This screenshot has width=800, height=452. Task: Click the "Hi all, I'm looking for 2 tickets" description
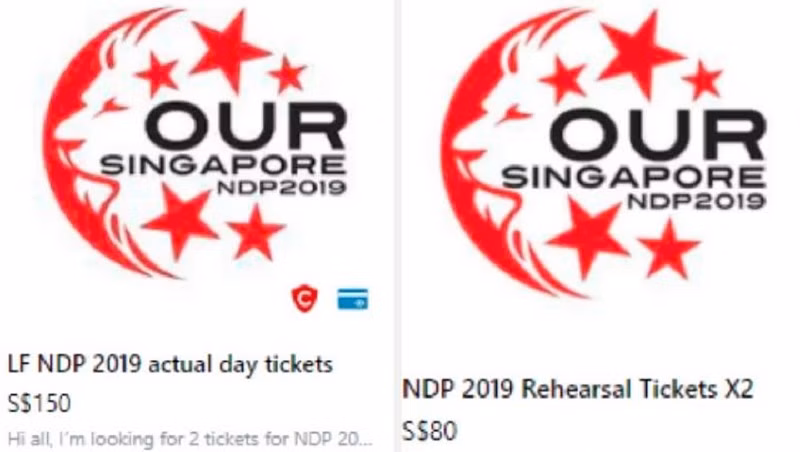pyautogui.click(x=189, y=438)
